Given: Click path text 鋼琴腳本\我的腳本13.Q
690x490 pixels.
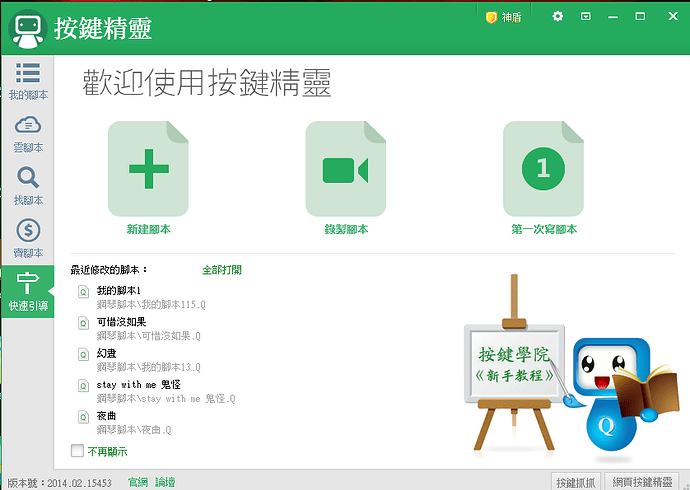Looking at the screenshot, I should (x=148, y=367).
